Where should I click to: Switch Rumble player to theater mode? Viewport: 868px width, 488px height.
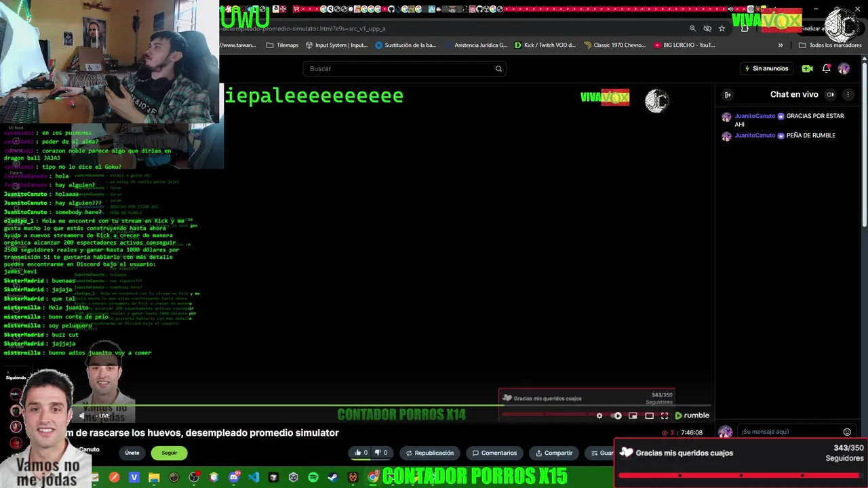649,415
